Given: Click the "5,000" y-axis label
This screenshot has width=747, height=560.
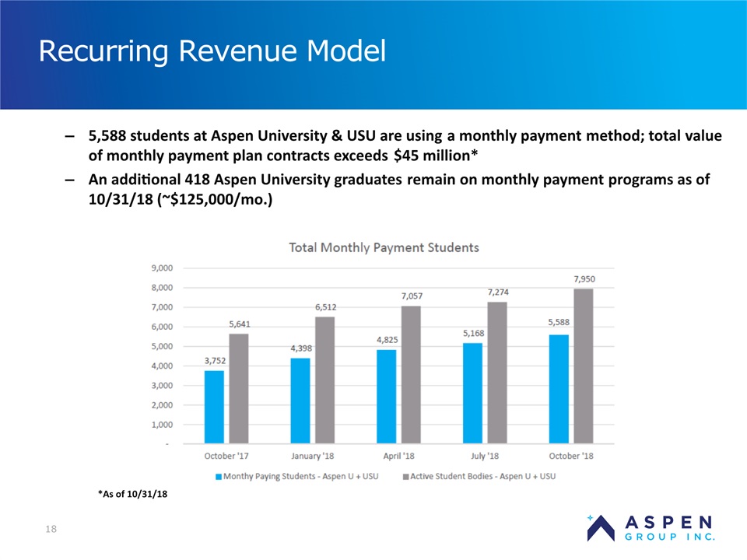Looking at the screenshot, I should (162, 346).
